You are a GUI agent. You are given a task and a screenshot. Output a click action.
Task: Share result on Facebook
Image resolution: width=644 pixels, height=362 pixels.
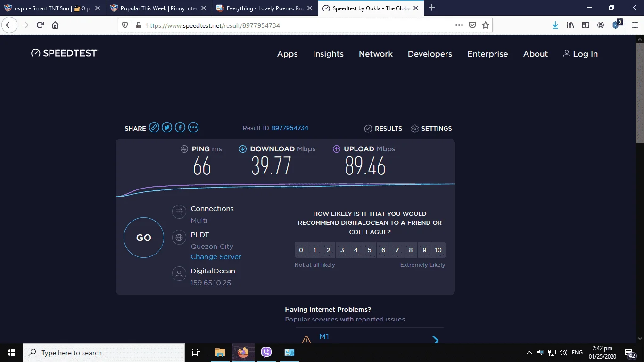(x=180, y=127)
